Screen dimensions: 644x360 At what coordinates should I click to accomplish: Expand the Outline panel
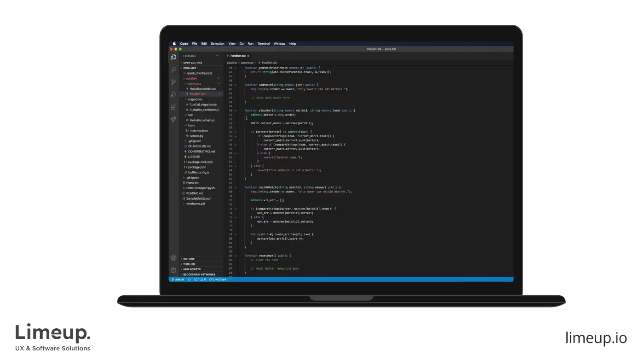pos(189,259)
